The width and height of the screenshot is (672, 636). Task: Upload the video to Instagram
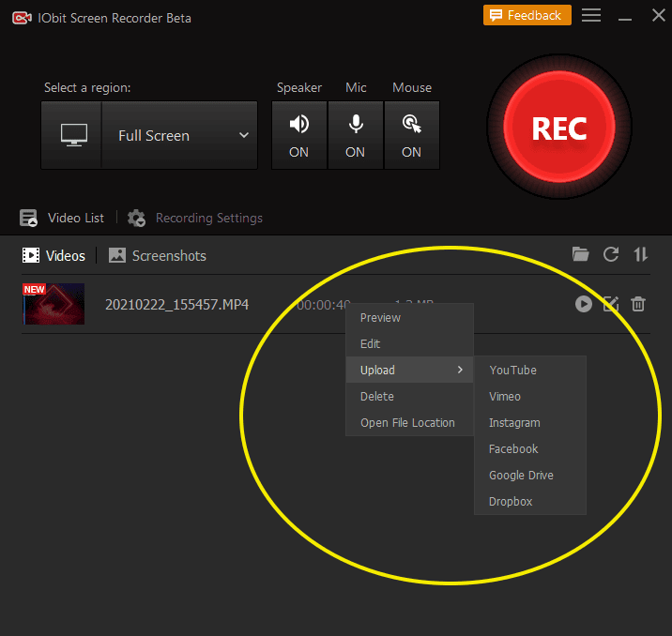pos(530,422)
